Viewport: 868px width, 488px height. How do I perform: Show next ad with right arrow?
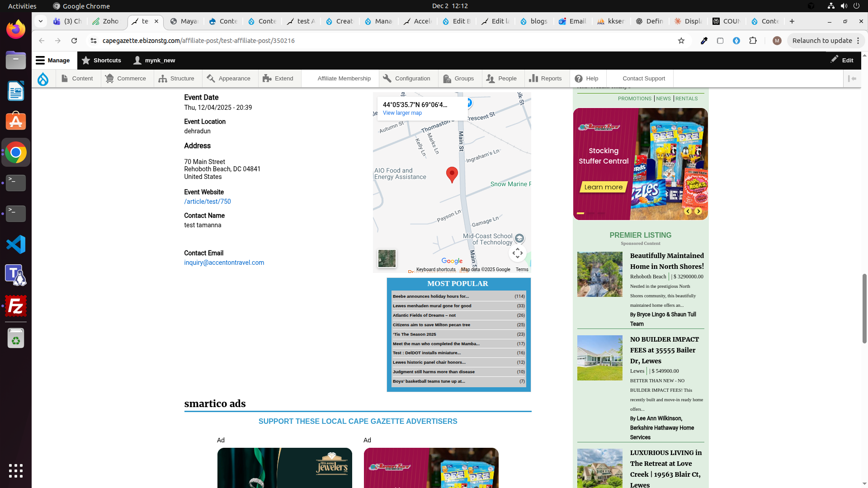point(698,211)
